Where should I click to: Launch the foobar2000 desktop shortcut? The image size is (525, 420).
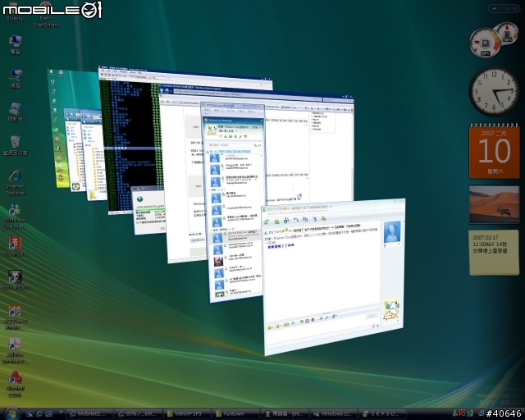(15, 280)
